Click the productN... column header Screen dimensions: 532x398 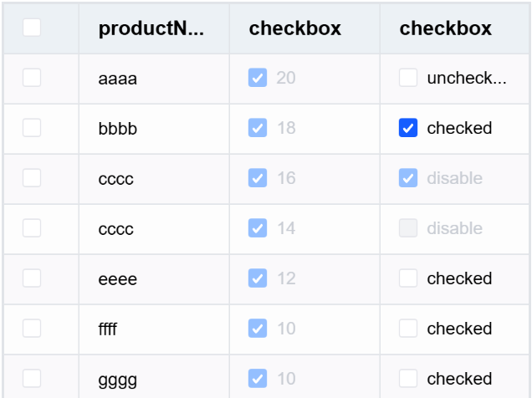pyautogui.click(x=151, y=28)
